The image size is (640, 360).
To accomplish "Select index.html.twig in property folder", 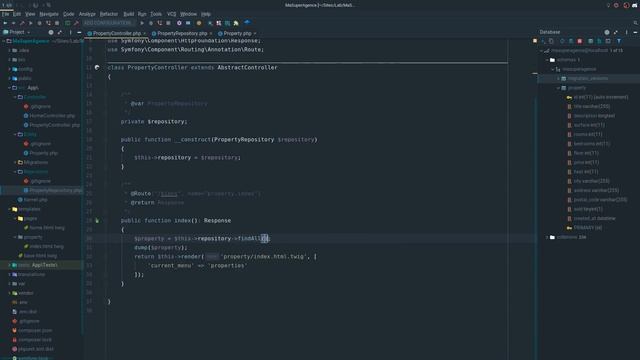I will 44,247.
